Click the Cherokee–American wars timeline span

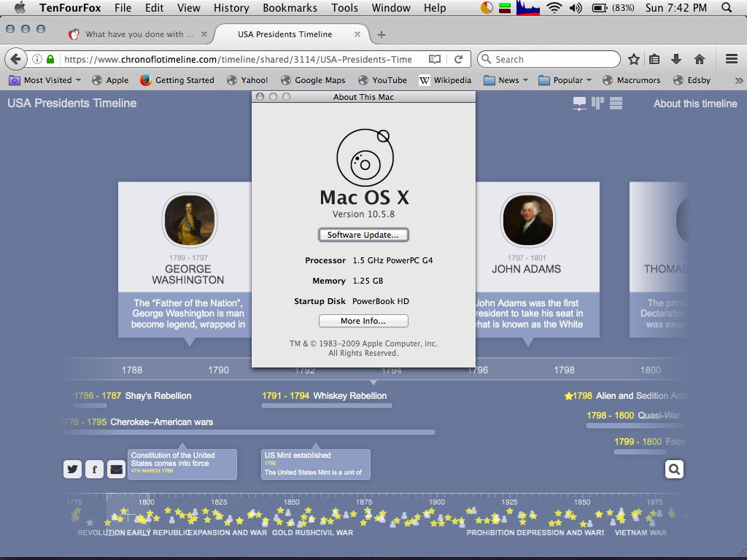[248, 427]
